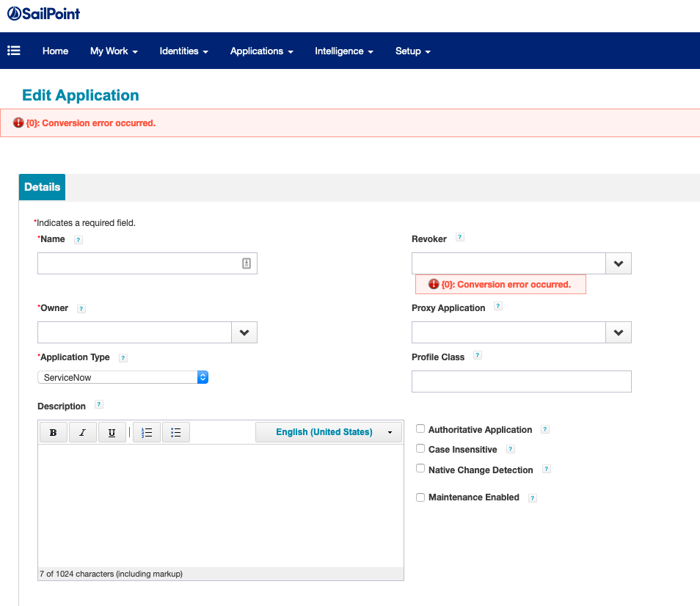Apply underline formatting in the description editor
Image resolution: width=700 pixels, height=606 pixels.
(x=112, y=432)
